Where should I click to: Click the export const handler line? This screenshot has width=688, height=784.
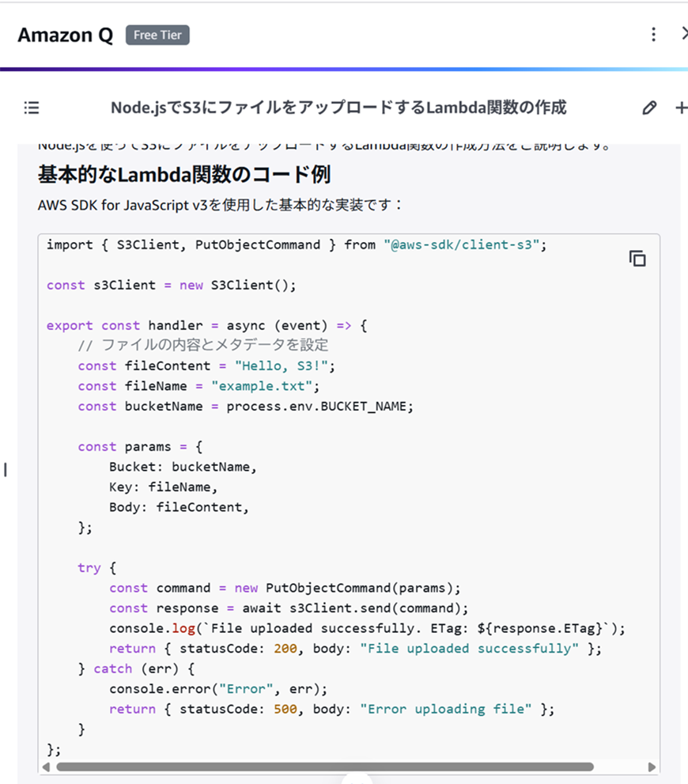[206, 324]
